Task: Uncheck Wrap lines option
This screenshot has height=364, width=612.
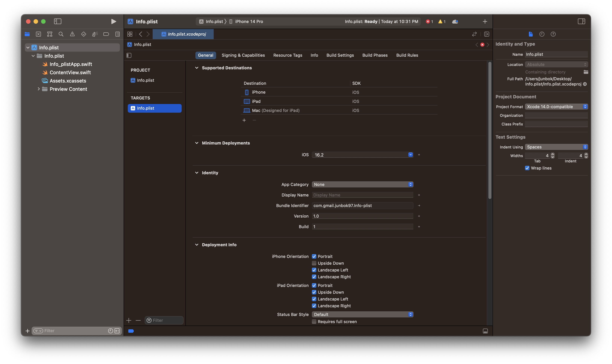Action: [x=527, y=168]
